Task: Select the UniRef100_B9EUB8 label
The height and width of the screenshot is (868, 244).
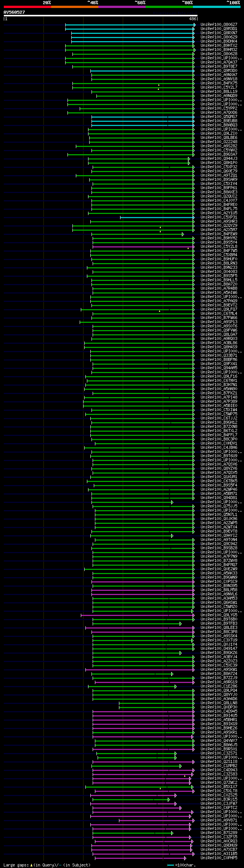Action: (x=219, y=121)
